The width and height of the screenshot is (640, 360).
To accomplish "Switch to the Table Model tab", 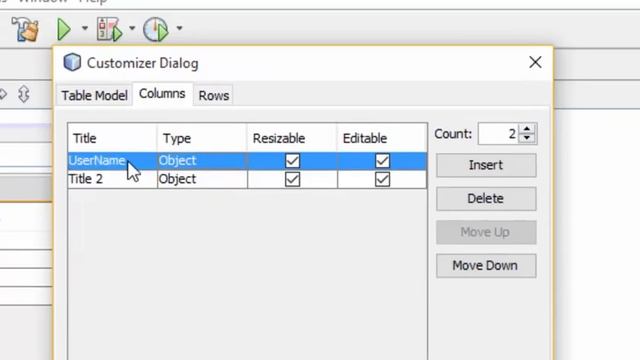I will 94,96.
